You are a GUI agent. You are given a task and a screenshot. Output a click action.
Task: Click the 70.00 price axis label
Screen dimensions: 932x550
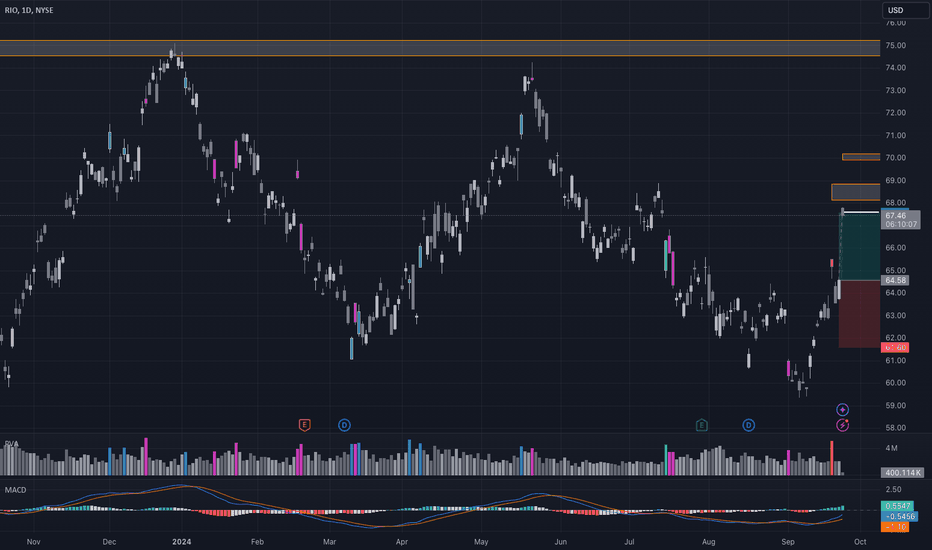pyautogui.click(x=896, y=158)
